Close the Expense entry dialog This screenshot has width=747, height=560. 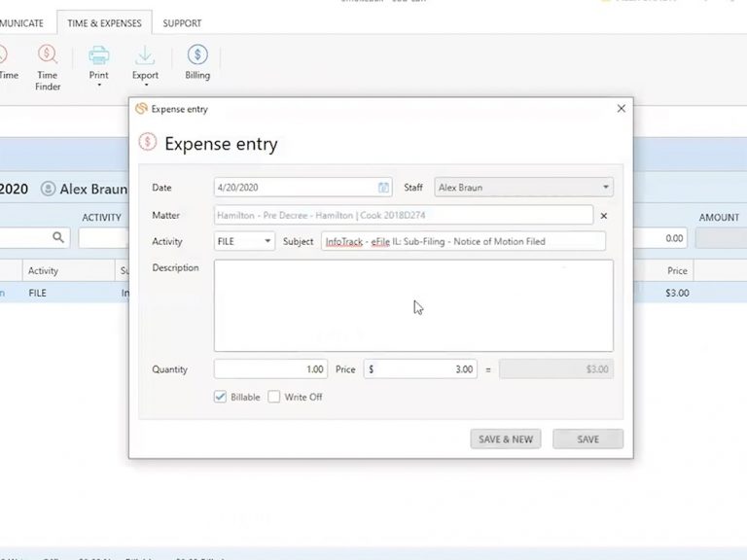click(622, 109)
